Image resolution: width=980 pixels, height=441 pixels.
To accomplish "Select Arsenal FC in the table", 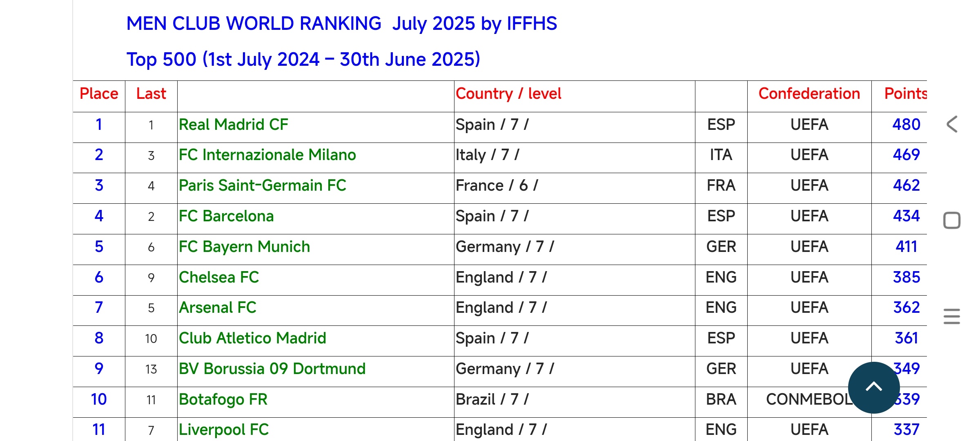I will click(218, 307).
